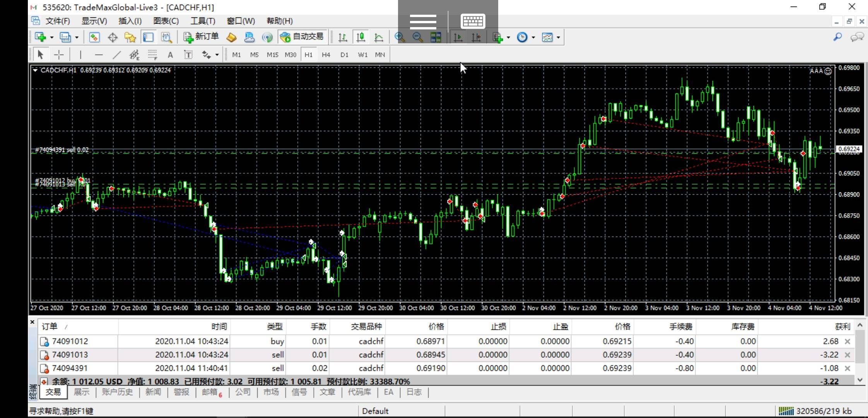868x418 pixels.
Task: Click the New Order button
Action: 201,37
